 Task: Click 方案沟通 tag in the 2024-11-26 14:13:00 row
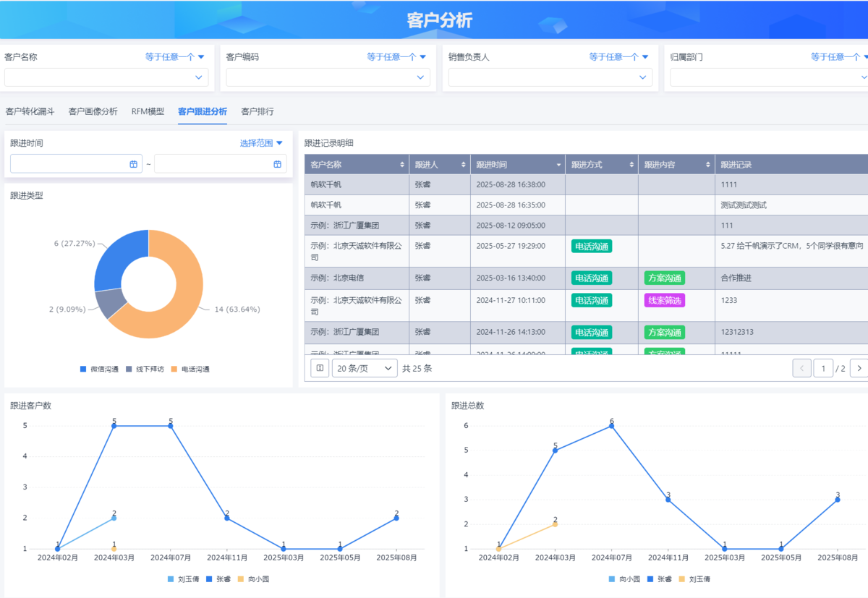(x=665, y=333)
